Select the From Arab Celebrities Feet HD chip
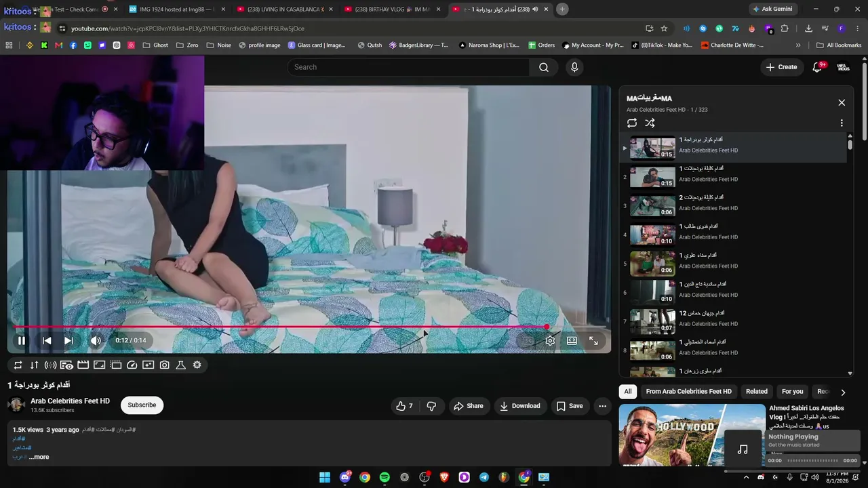The image size is (868, 488). 689,392
